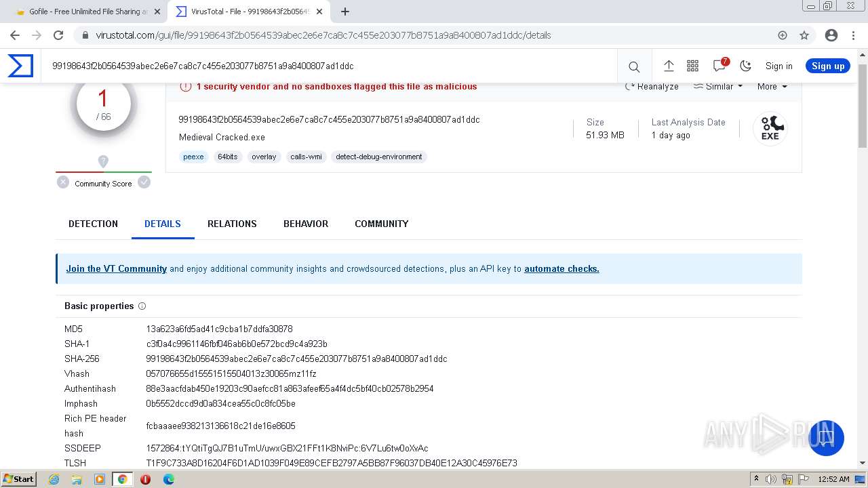Toggle dark mode moon icon

point(745,66)
